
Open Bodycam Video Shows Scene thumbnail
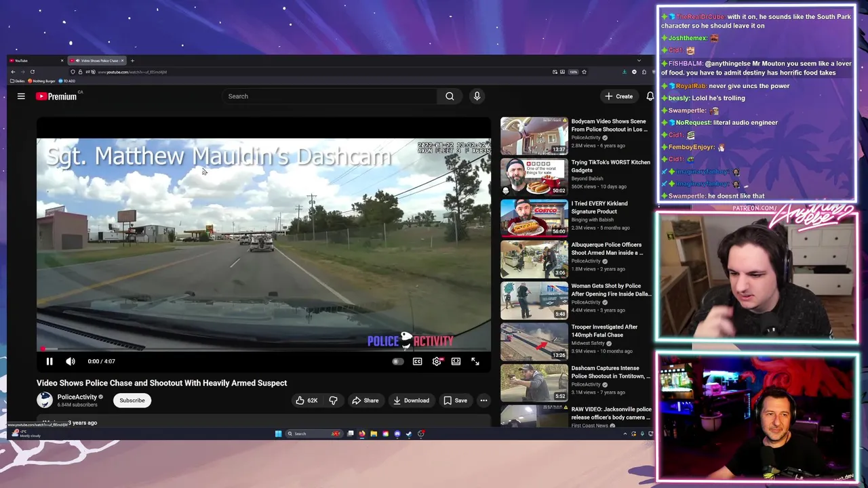pos(534,136)
